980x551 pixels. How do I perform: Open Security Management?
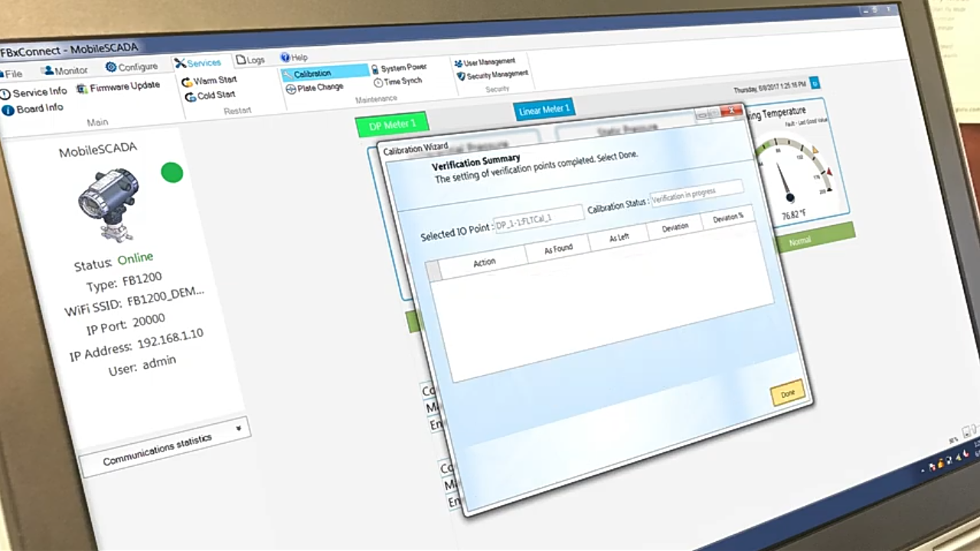coord(461,77)
